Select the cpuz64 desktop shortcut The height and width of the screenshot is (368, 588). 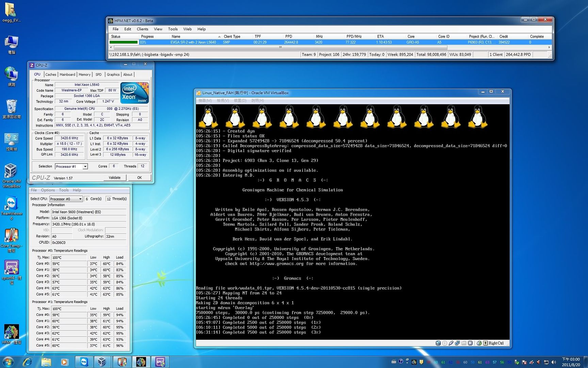click(x=11, y=272)
